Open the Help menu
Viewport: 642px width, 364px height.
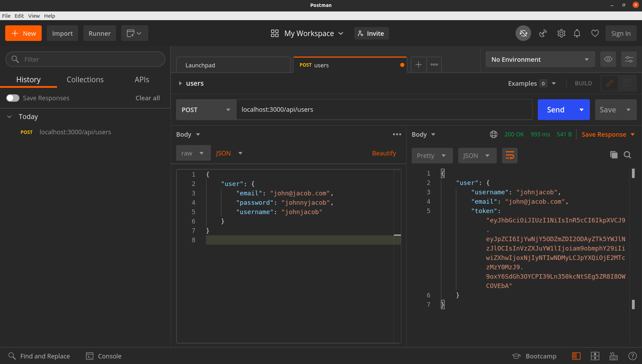(49, 16)
